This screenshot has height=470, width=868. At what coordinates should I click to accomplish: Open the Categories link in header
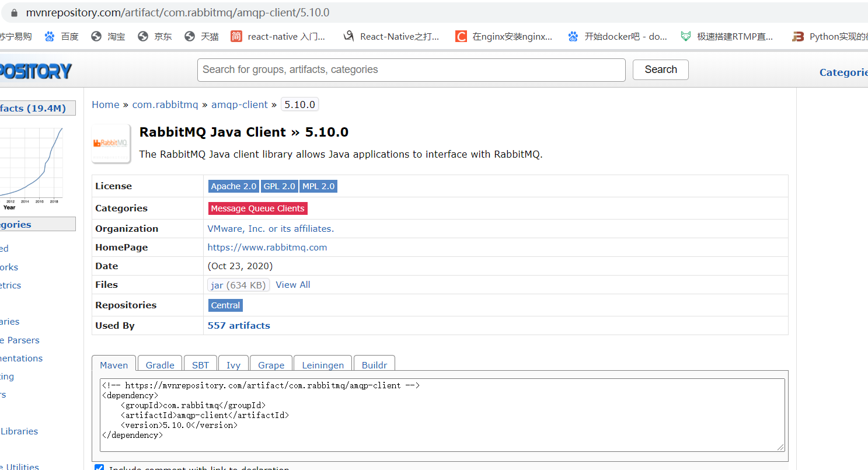[843, 72]
